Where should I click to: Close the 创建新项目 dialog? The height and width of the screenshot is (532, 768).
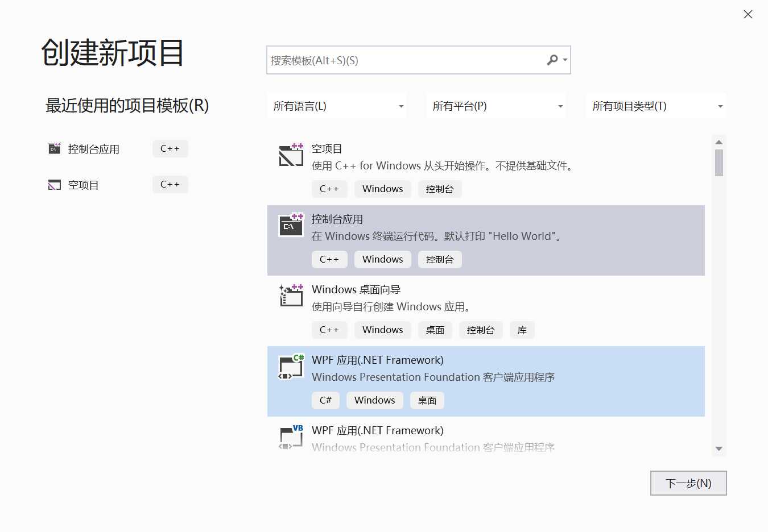(x=748, y=14)
